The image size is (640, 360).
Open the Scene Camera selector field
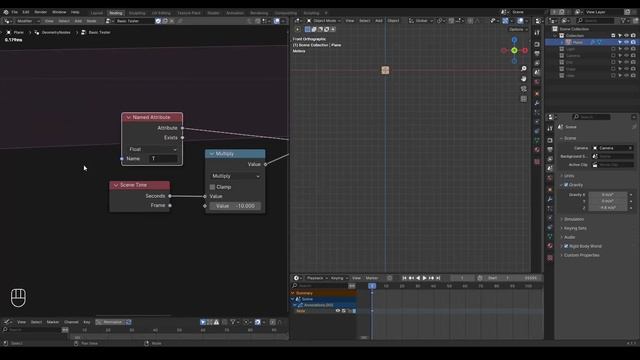click(x=613, y=148)
